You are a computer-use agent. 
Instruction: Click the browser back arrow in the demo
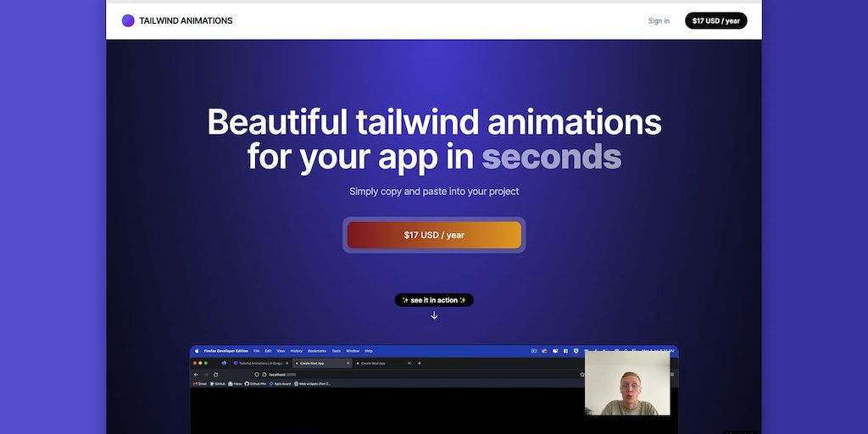[196, 375]
